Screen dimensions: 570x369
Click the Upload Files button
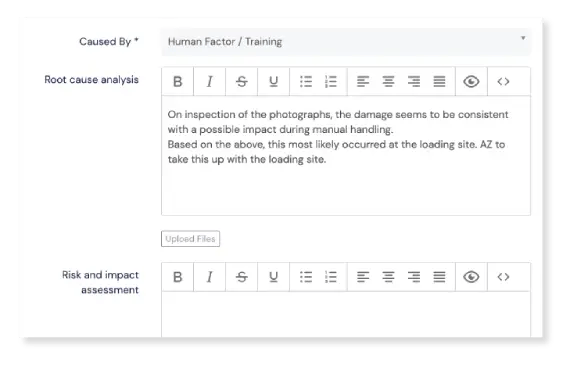[x=190, y=239]
